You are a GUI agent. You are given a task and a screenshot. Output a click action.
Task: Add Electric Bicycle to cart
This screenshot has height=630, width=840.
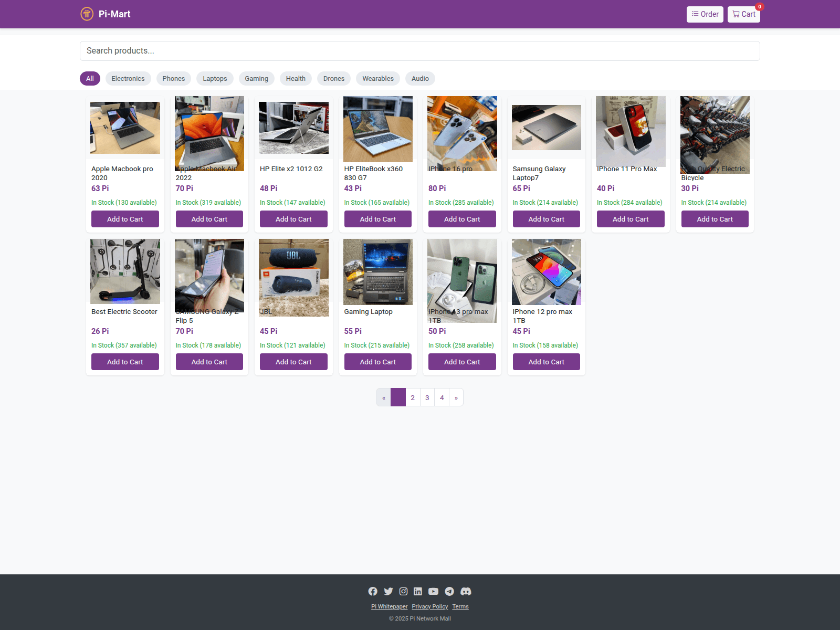715,219
